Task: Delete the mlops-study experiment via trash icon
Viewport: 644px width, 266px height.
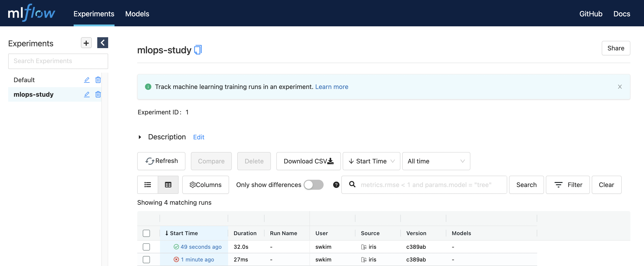Action: (x=98, y=94)
